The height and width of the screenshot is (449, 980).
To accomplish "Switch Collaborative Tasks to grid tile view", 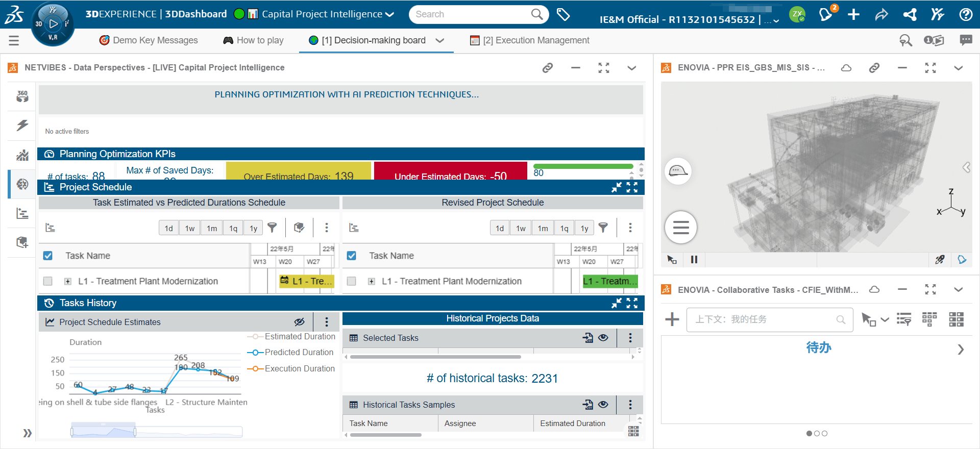I will click(x=956, y=319).
